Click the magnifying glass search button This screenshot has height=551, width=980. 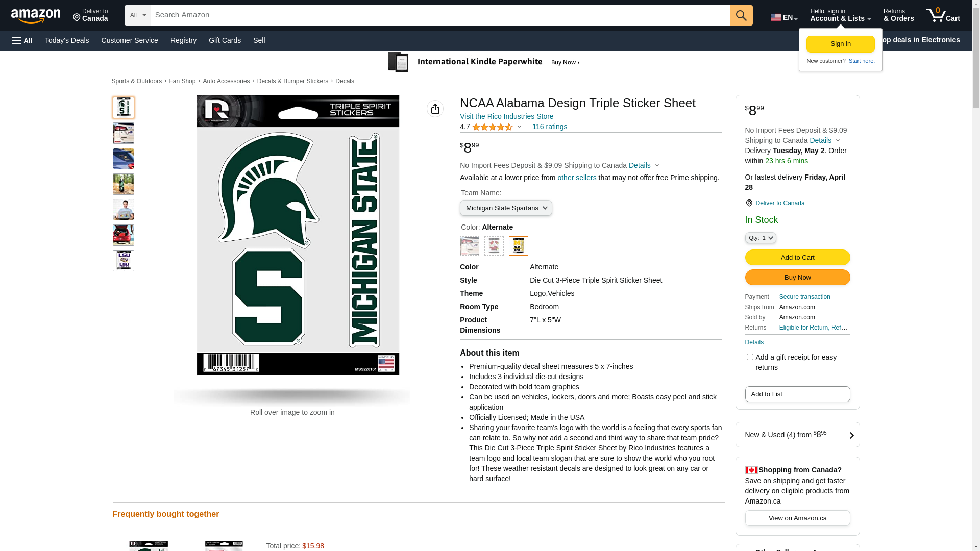coord(741,15)
